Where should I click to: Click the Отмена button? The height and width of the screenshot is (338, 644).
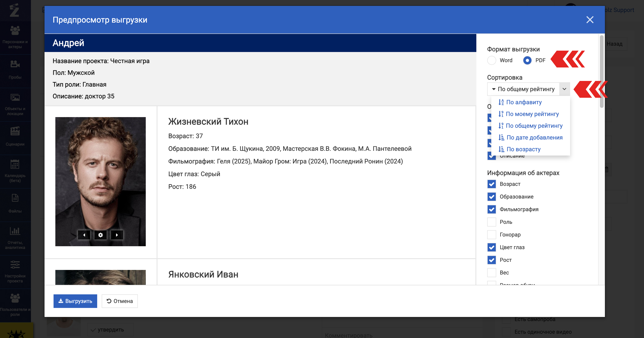click(x=120, y=301)
